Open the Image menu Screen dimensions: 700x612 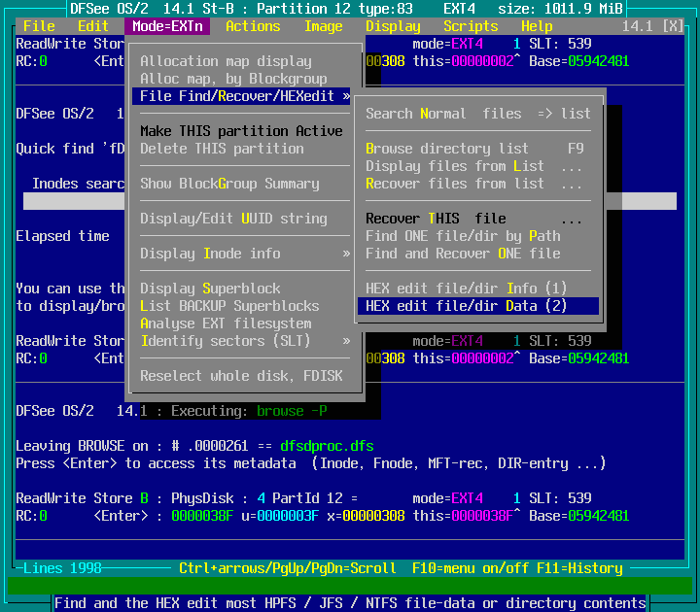[x=323, y=26]
